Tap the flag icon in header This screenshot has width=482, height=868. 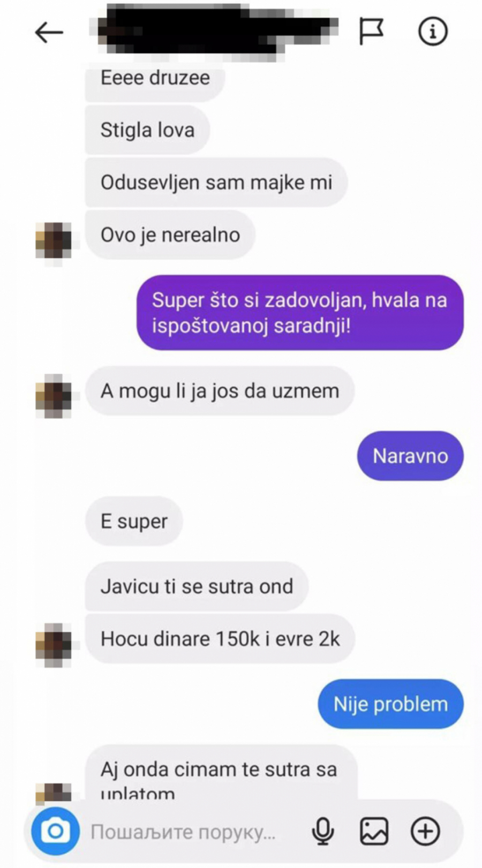click(x=371, y=32)
